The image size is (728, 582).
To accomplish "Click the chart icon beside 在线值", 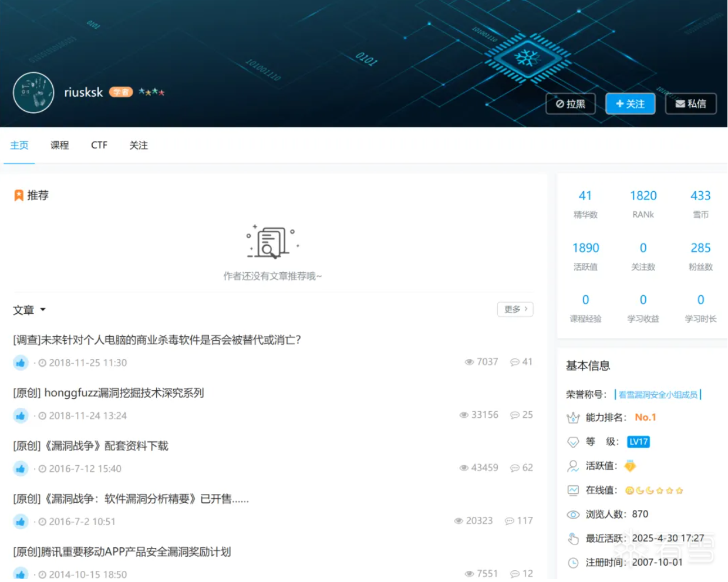I will click(573, 490).
